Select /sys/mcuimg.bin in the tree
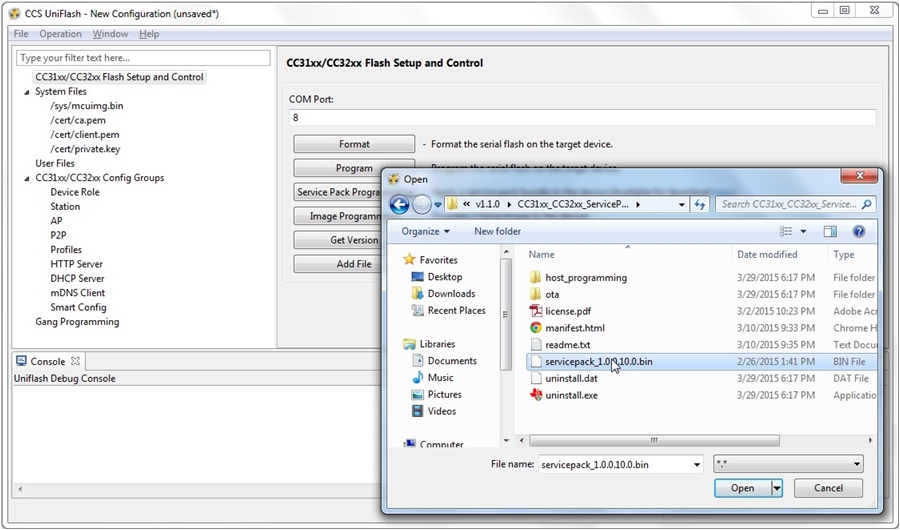 click(x=87, y=106)
